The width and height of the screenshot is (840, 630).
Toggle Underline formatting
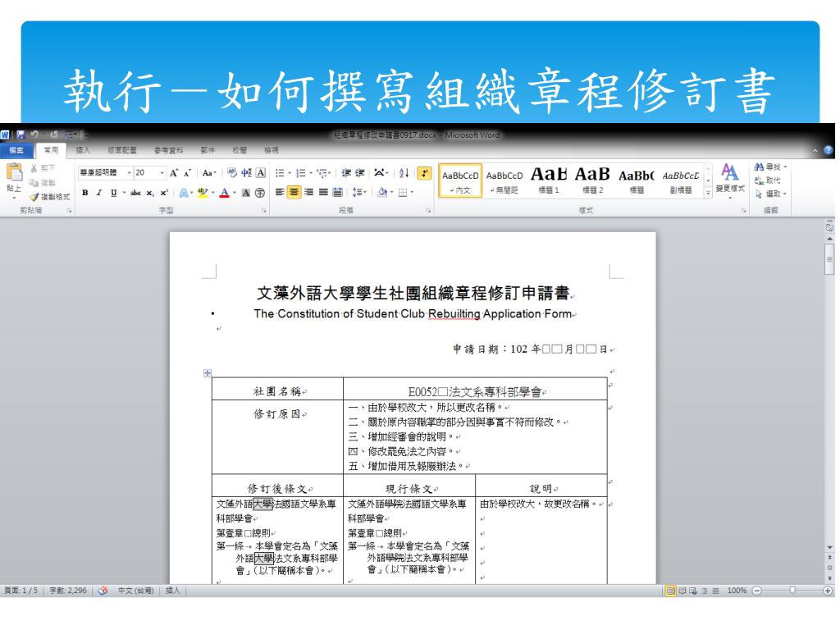113,192
